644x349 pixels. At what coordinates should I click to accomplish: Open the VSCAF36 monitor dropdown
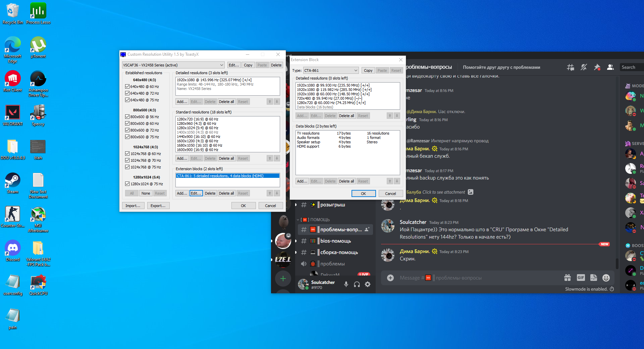point(173,65)
